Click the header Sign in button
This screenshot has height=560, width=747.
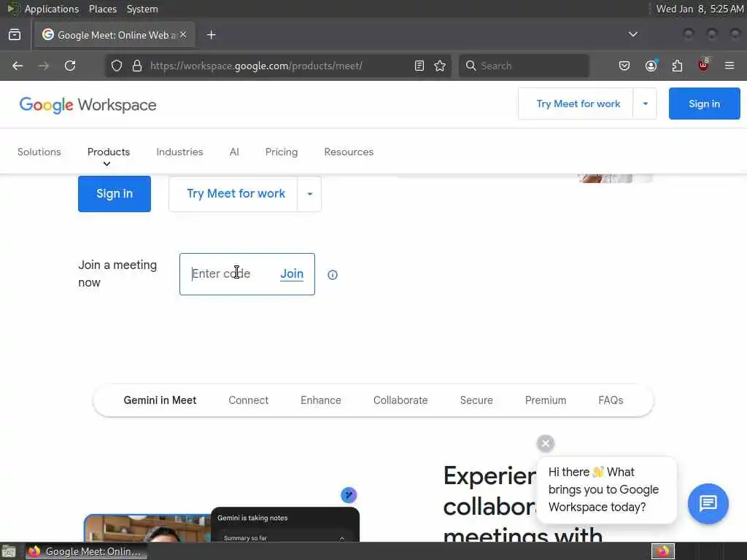click(704, 104)
